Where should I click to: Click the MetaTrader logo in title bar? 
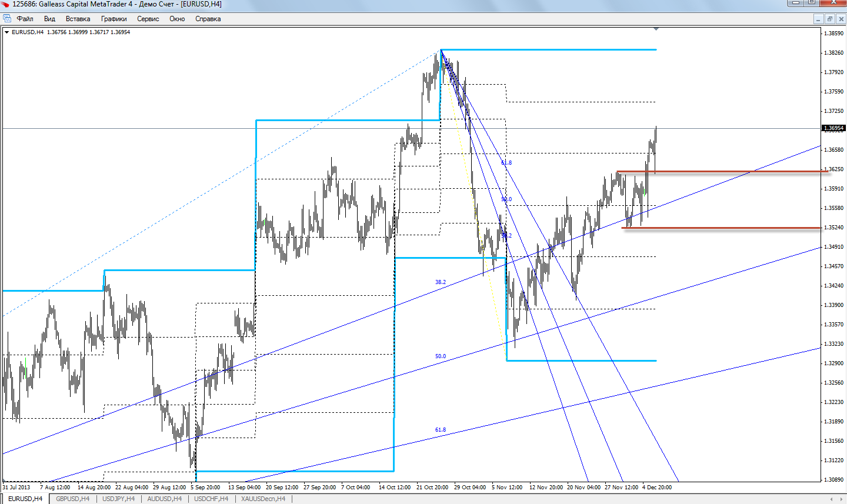(6, 4)
